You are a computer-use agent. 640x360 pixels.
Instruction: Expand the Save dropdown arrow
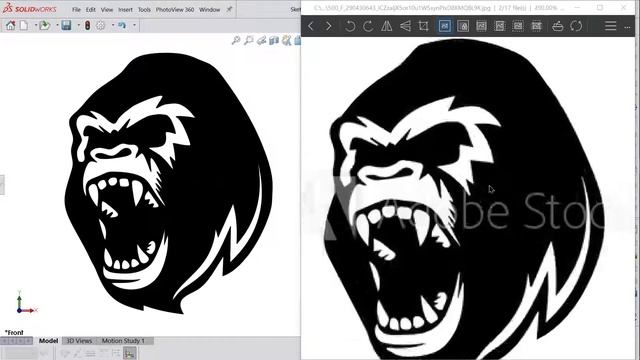pos(78,25)
